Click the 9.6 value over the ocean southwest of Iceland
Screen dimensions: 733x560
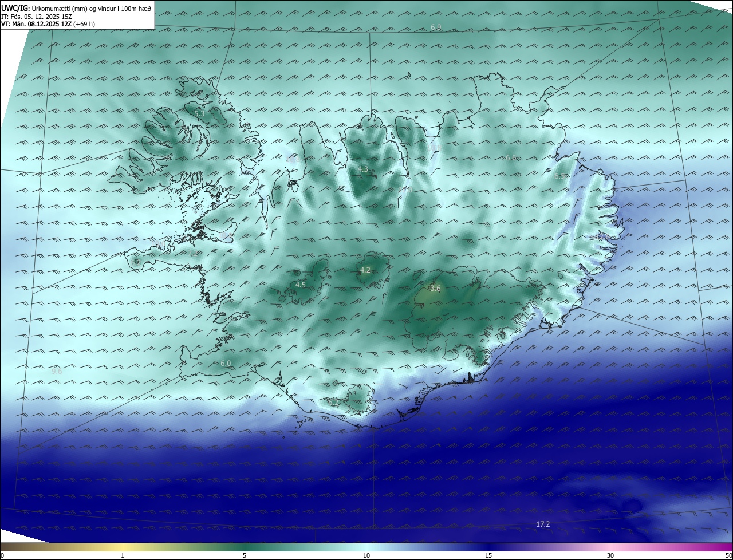point(57,372)
